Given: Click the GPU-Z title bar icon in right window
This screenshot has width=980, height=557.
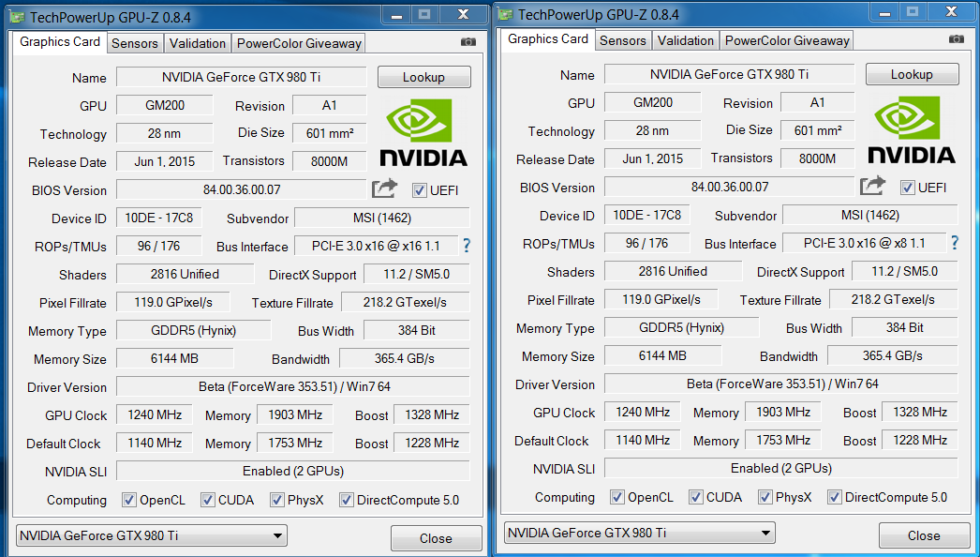Looking at the screenshot, I should [505, 14].
